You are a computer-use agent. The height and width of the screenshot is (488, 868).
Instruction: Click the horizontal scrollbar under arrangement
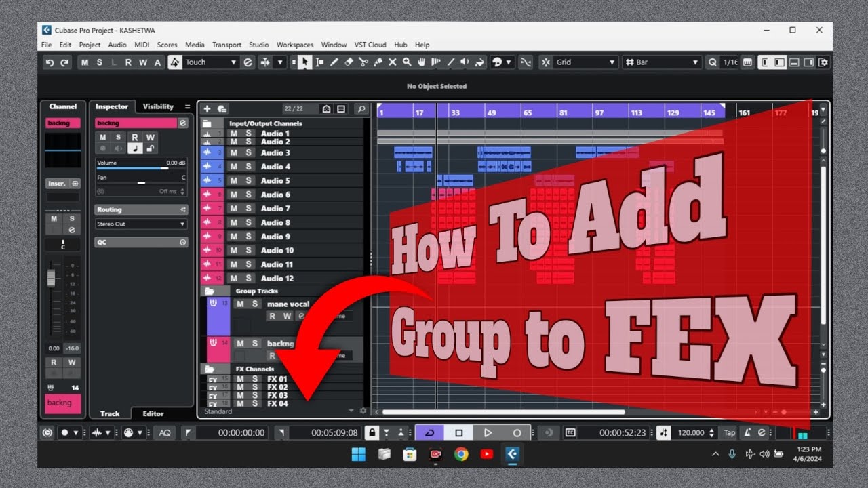tap(503, 411)
